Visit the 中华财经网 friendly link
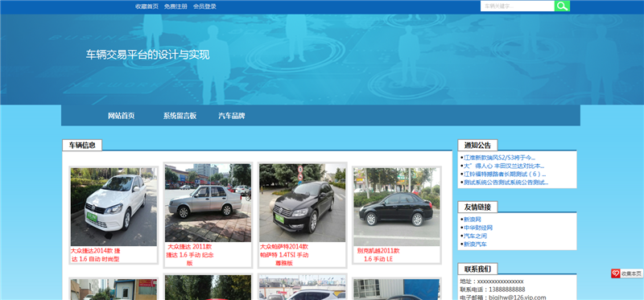Viewport: 644px width, 300px height. pos(478,228)
